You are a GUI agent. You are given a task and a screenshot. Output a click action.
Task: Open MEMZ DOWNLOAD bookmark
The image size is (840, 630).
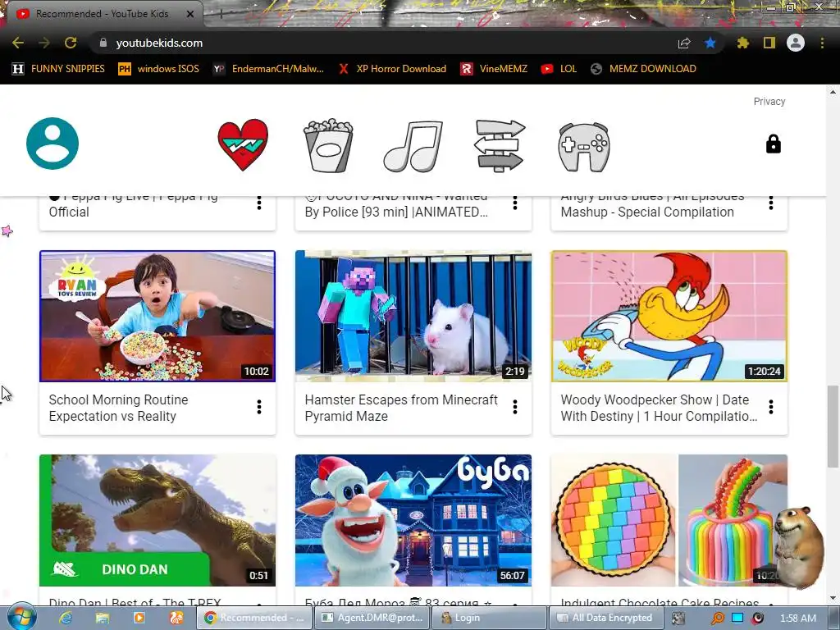pyautogui.click(x=643, y=69)
